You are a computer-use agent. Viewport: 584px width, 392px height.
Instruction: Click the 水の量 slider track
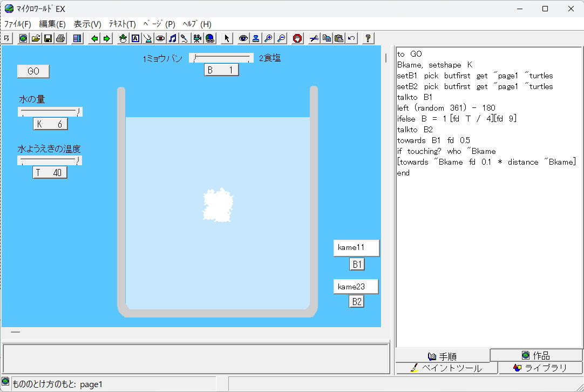50,111
